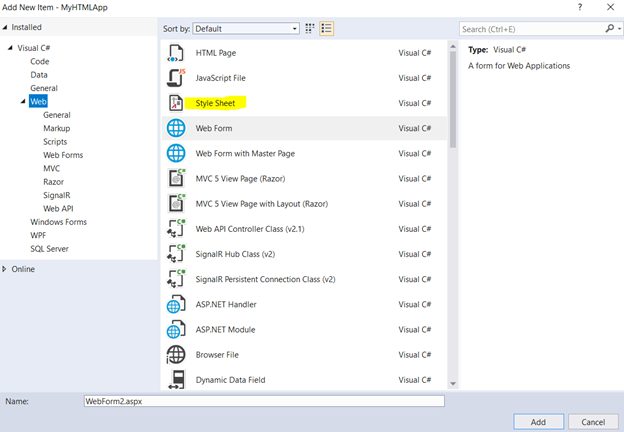Click the MVC 5 View Page (Razor) icon
The image size is (624, 432).
[x=176, y=178]
